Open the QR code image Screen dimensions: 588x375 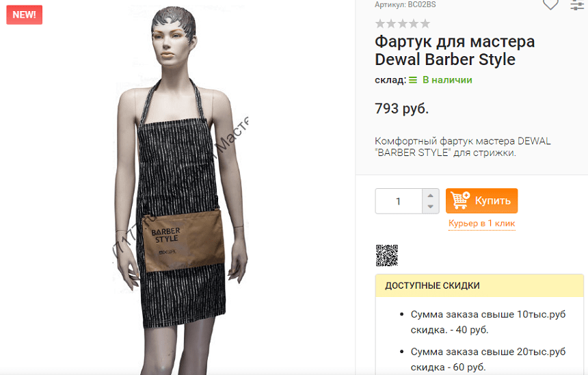[x=386, y=256]
